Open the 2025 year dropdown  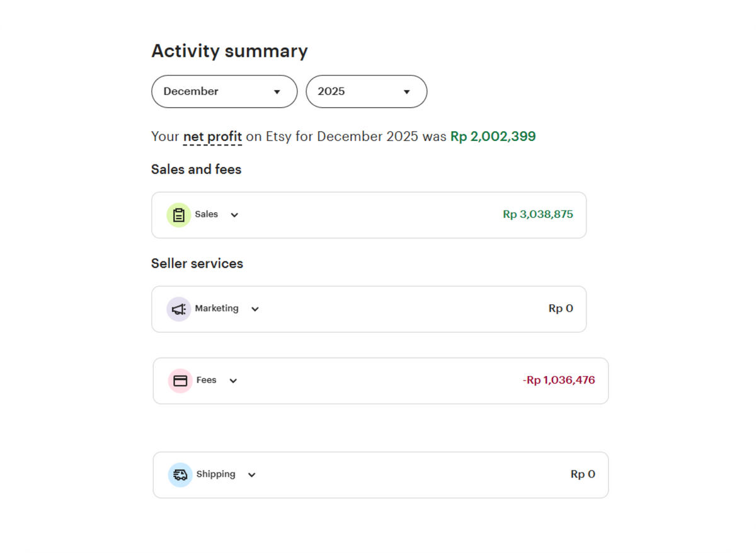click(366, 91)
